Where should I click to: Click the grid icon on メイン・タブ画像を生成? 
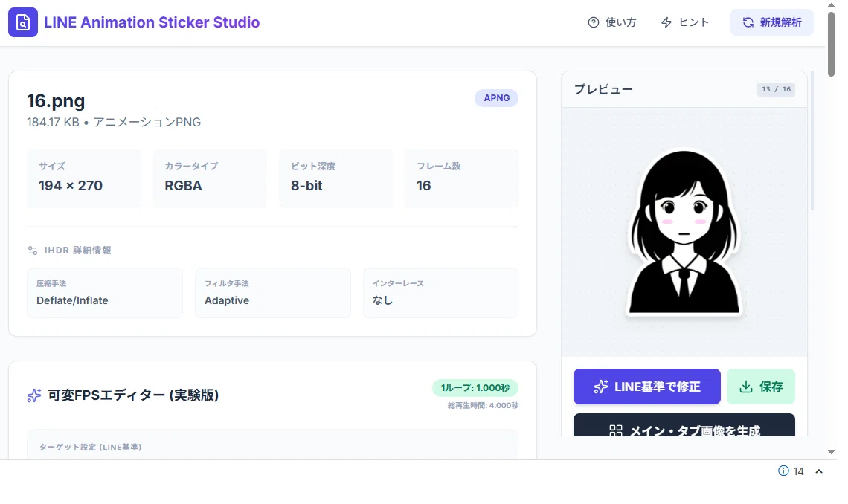pyautogui.click(x=615, y=430)
